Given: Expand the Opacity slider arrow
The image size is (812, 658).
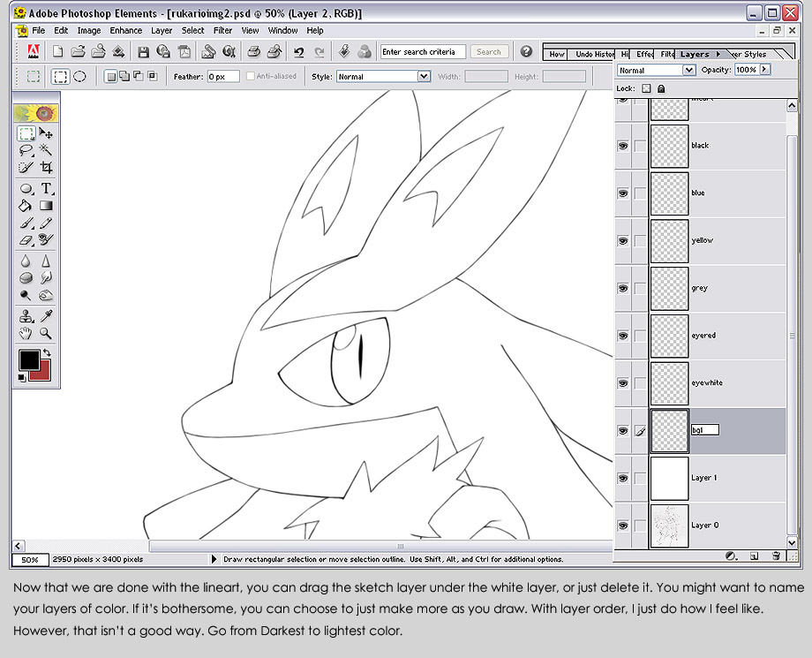Looking at the screenshot, I should coord(765,70).
